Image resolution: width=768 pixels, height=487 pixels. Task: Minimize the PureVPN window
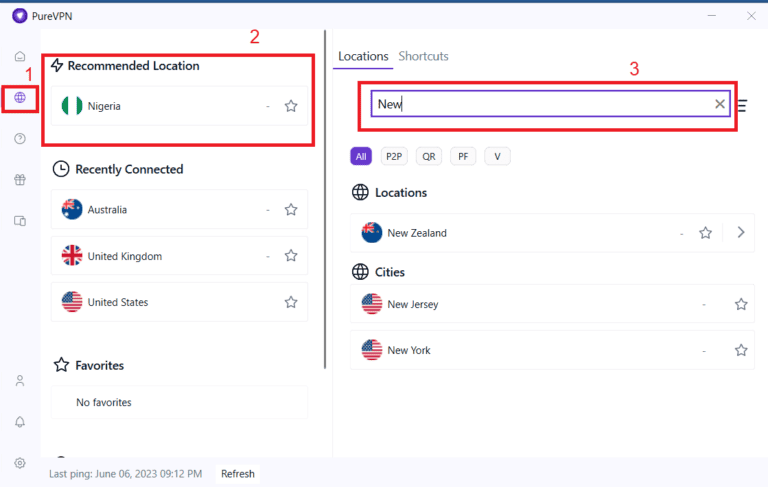(x=712, y=16)
